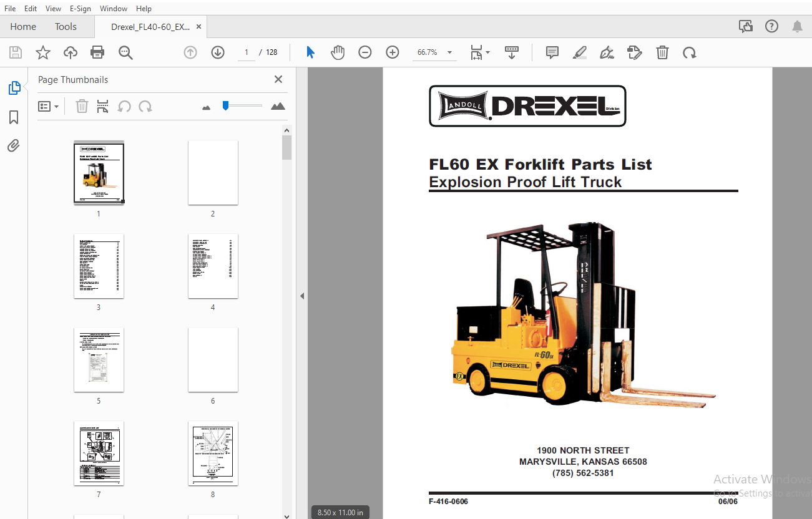This screenshot has width=812, height=519.
Task: Click the current page number field
Action: (247, 52)
